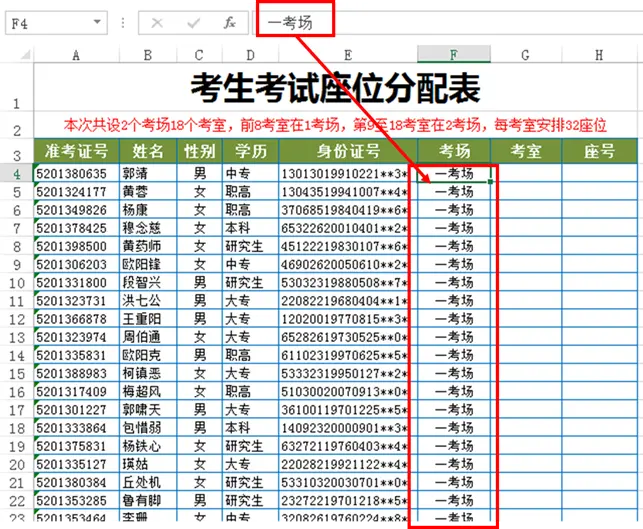The width and height of the screenshot is (643, 529).
Task: Click the name cell 欧阳锋
Action: [148, 264]
